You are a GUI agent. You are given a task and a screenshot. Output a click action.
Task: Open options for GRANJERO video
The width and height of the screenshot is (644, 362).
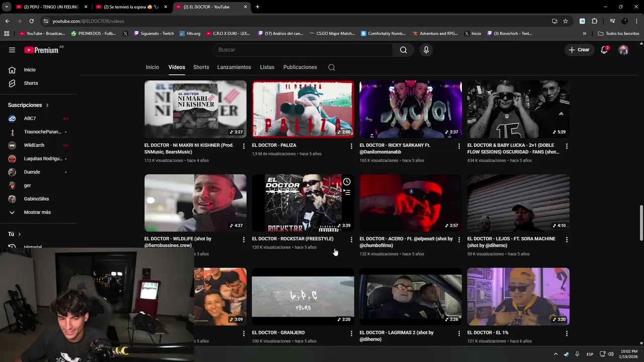(x=351, y=333)
